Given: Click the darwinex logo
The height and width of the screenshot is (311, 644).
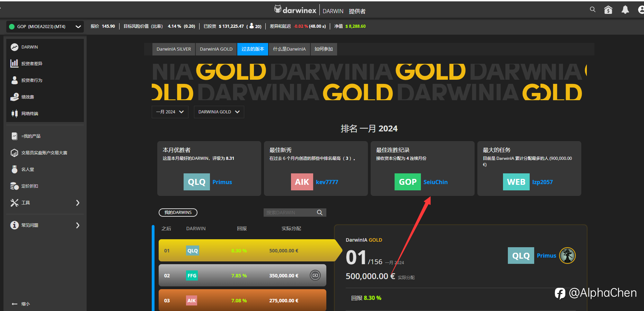Looking at the screenshot, I should (295, 10).
